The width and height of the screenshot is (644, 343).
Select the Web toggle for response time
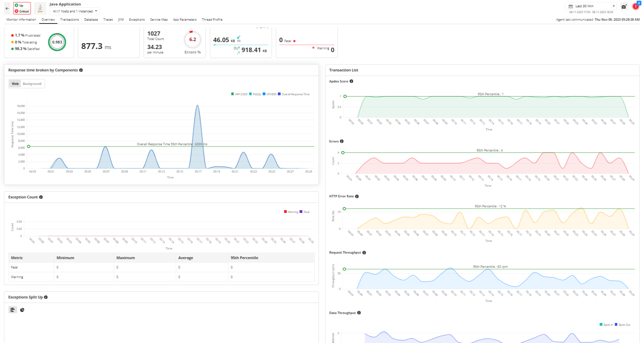pos(15,84)
